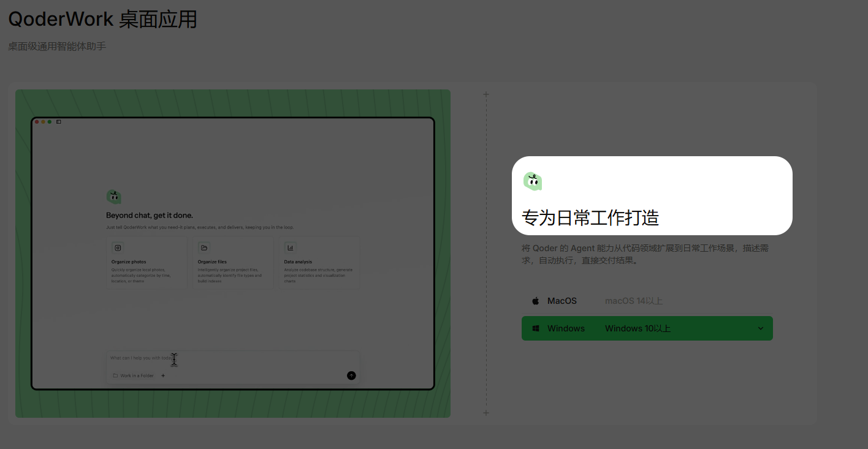
Task: Open the Organize photos suggestion card
Action: (x=147, y=263)
